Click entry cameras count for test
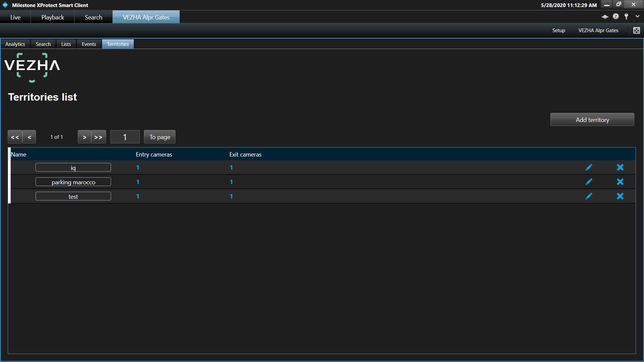644x362 pixels. pyautogui.click(x=138, y=196)
